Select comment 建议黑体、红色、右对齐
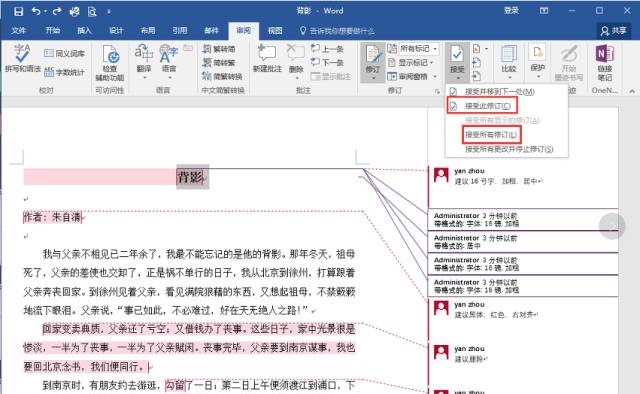Image resolution: width=640 pixels, height=394 pixels. (x=496, y=315)
